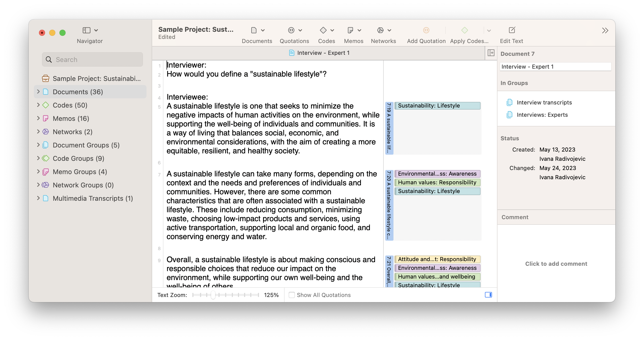
Task: Adjust the Text Zoom slider
Action: click(x=213, y=295)
